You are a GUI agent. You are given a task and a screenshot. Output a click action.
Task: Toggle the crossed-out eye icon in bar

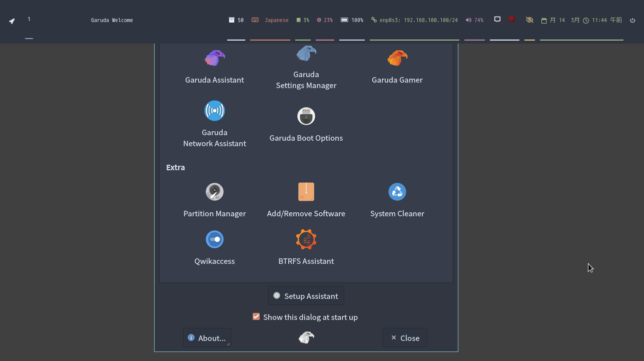[x=529, y=20]
